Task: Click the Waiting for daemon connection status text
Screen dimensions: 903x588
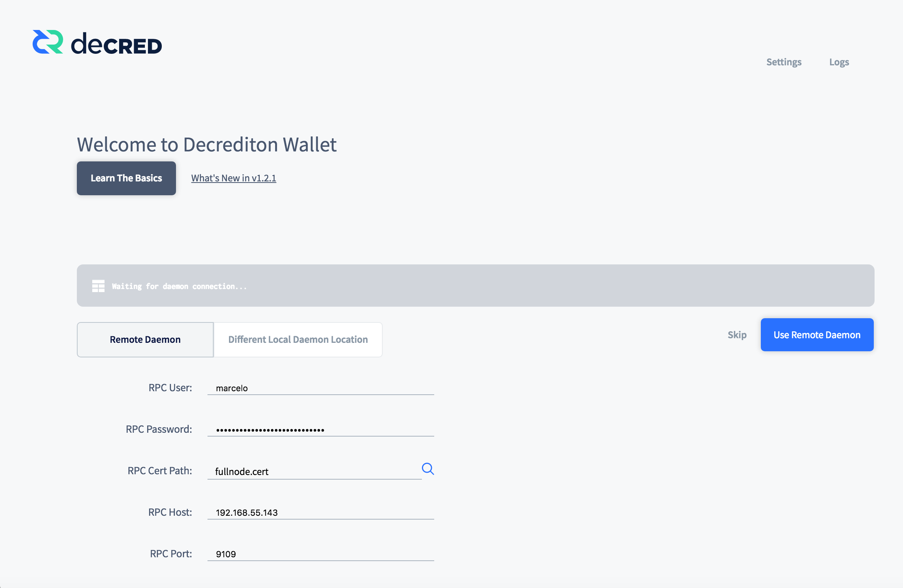Action: point(179,286)
